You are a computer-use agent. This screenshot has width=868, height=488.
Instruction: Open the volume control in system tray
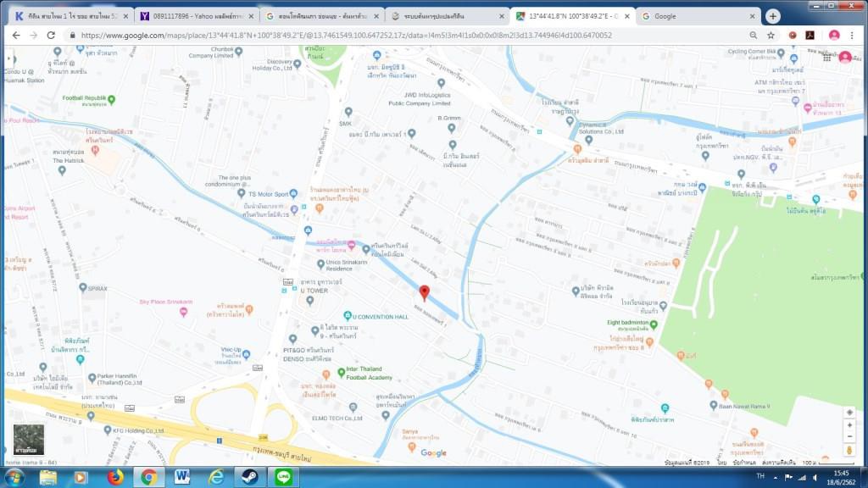(815, 478)
